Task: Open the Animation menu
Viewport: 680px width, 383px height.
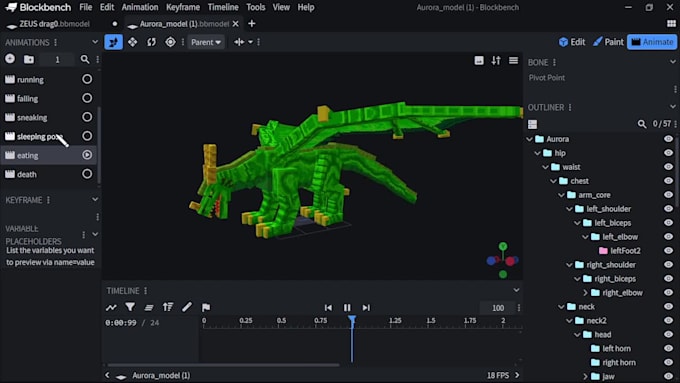Action: coord(140,7)
